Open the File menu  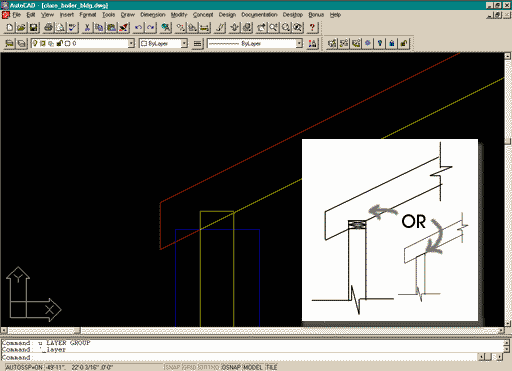point(16,15)
